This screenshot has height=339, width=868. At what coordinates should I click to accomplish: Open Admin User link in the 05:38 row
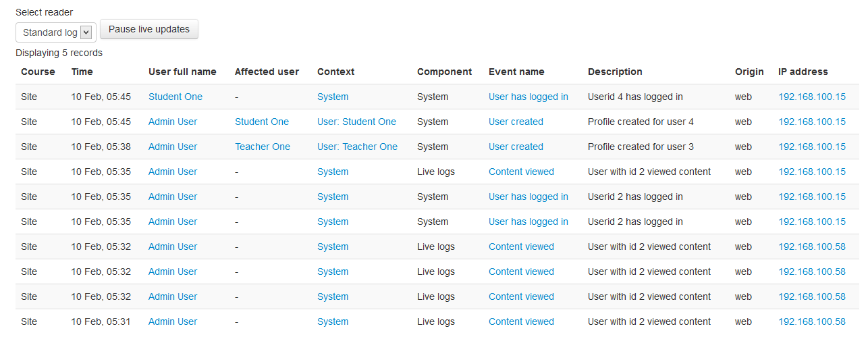[x=173, y=147]
